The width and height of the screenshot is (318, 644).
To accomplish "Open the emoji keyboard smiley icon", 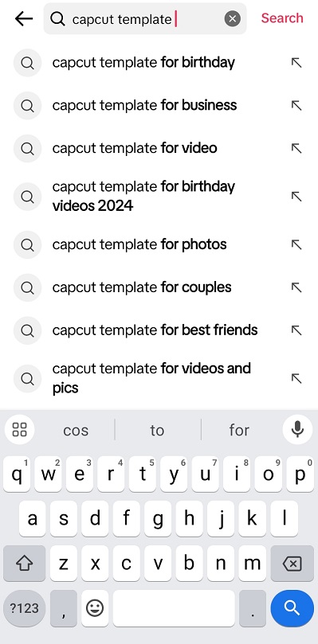I will [95, 608].
